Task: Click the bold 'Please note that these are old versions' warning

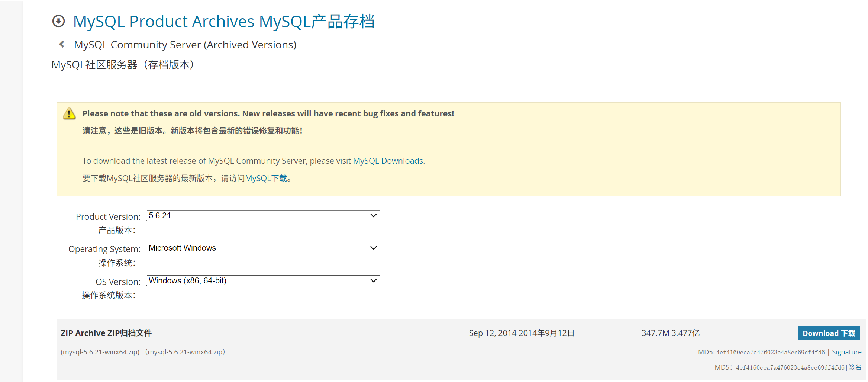Action: (268, 114)
